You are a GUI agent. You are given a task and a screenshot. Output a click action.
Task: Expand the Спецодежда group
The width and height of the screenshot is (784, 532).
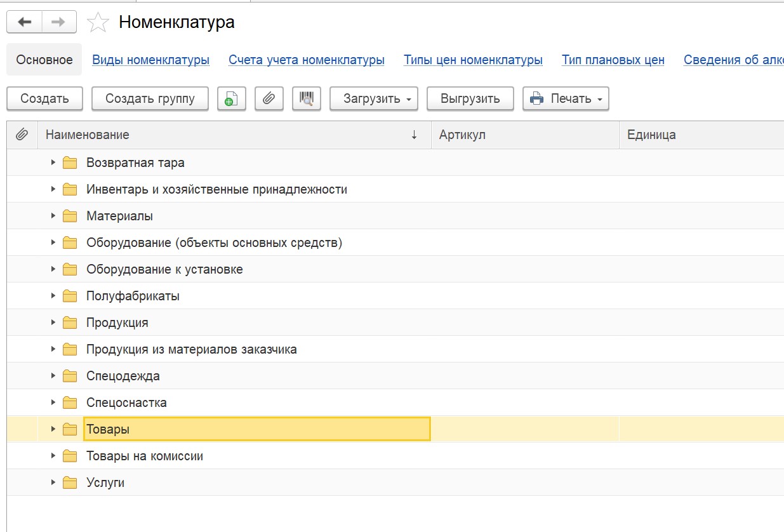coord(53,376)
